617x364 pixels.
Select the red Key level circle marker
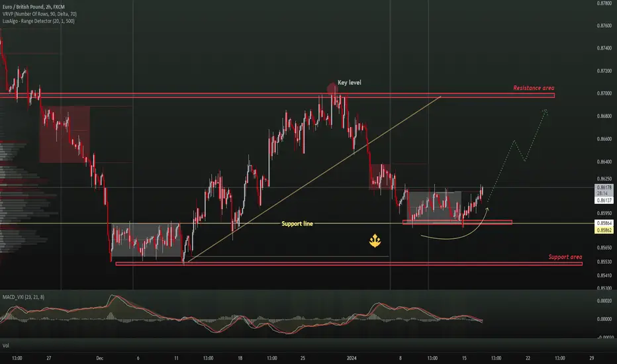(x=332, y=89)
